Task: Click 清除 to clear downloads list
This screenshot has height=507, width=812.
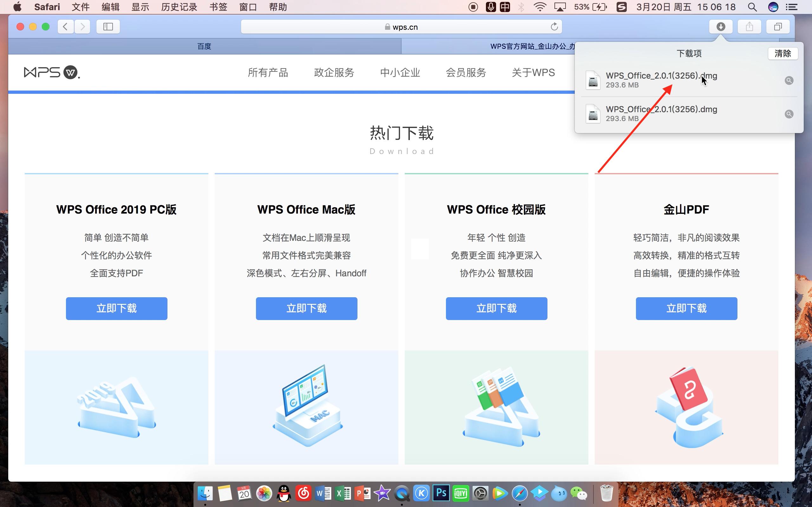Action: 783,53
